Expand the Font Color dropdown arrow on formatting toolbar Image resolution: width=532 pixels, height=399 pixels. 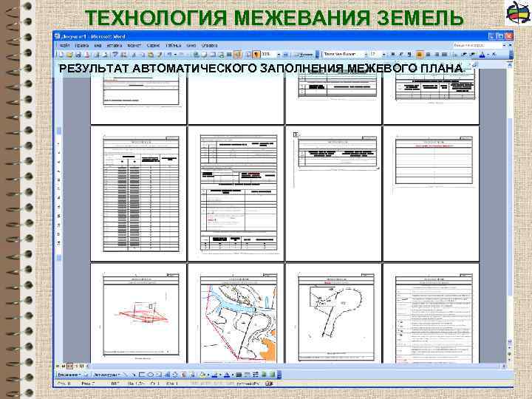pyautogui.click(x=488, y=54)
